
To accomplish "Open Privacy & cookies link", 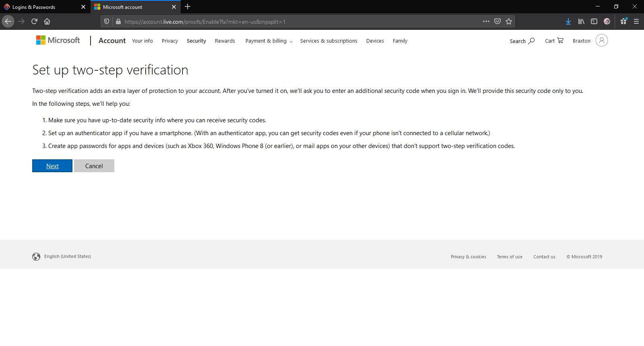I will tap(469, 257).
